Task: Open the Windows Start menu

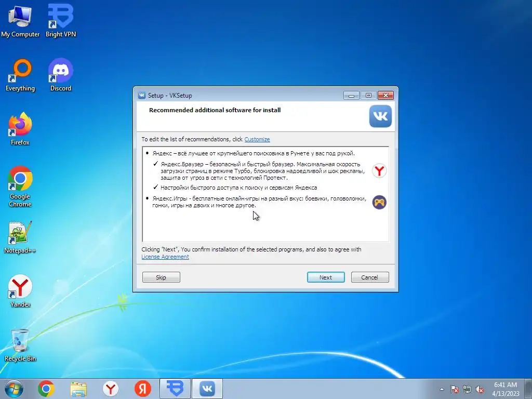Action: (x=14, y=389)
